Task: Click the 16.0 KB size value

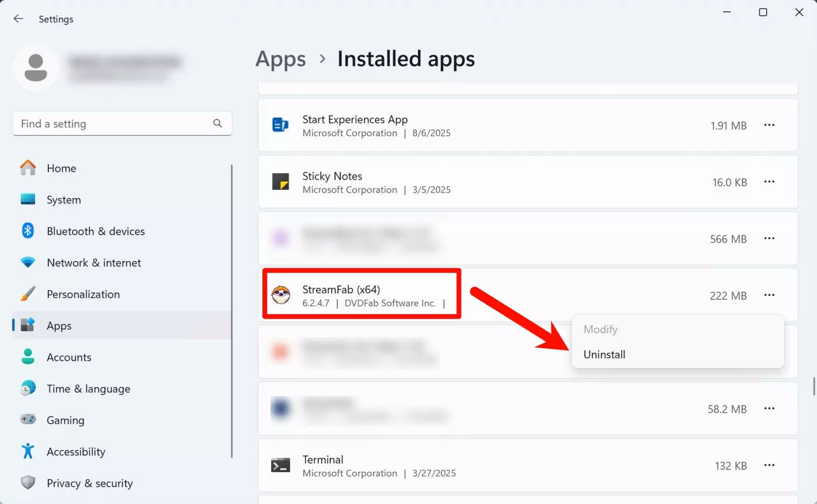Action: pyautogui.click(x=729, y=182)
